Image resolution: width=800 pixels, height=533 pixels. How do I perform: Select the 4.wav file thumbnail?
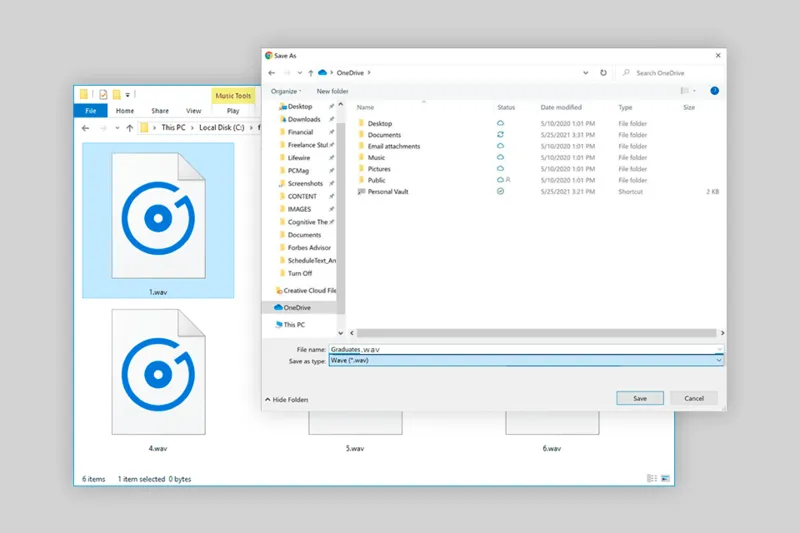coord(158,380)
